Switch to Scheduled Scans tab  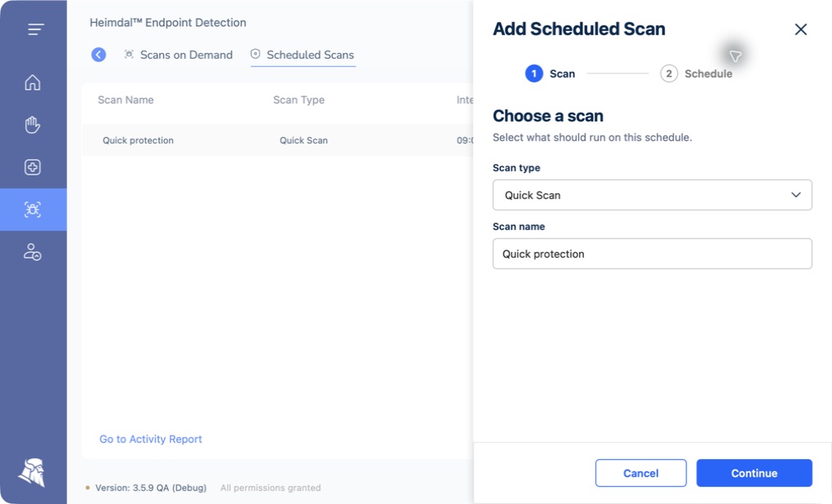pyautogui.click(x=303, y=55)
